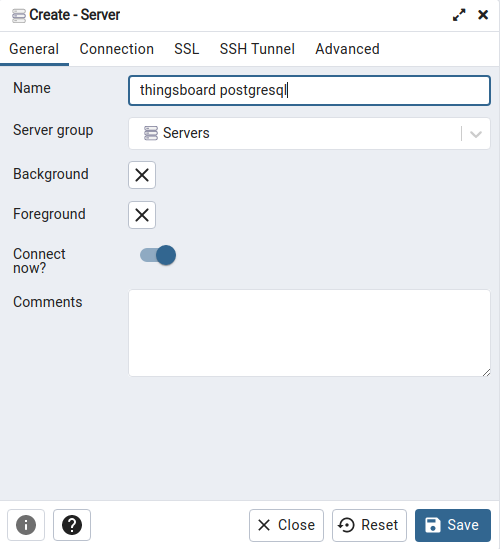Click the Close button
The width and height of the screenshot is (500, 549).
(x=286, y=525)
